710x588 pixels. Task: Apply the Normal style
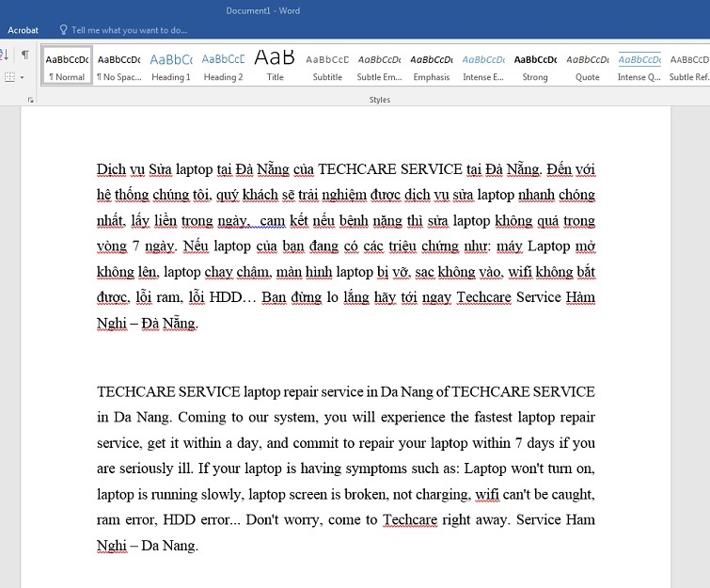click(x=67, y=65)
